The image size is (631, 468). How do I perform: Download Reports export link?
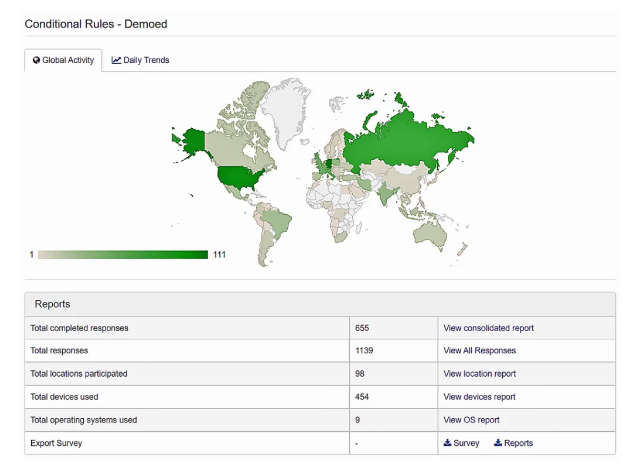[x=513, y=443]
